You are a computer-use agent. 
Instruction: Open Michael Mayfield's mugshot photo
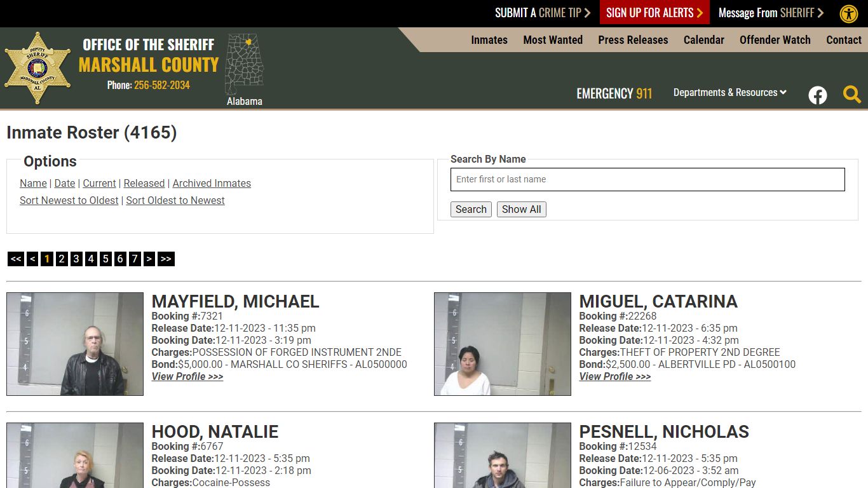75,344
